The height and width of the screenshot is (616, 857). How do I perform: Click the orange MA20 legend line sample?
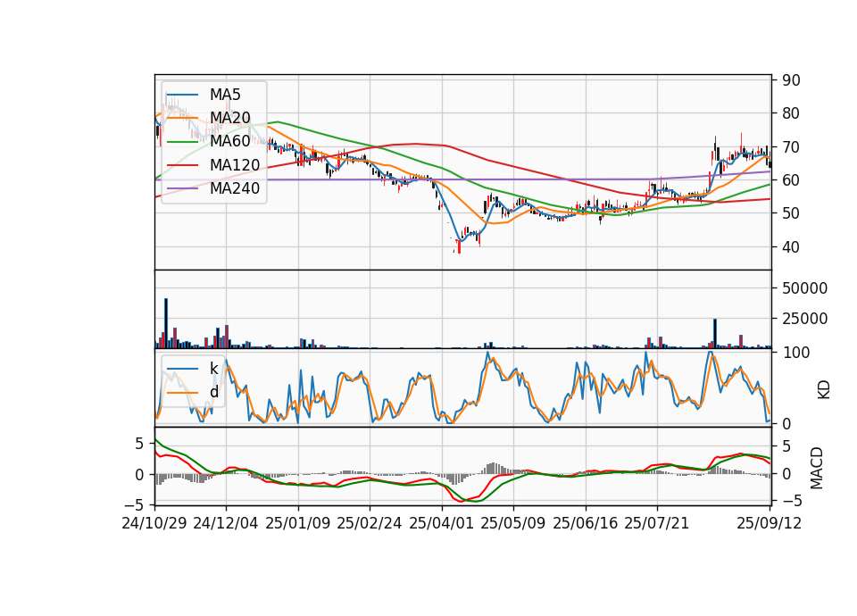pos(182,119)
